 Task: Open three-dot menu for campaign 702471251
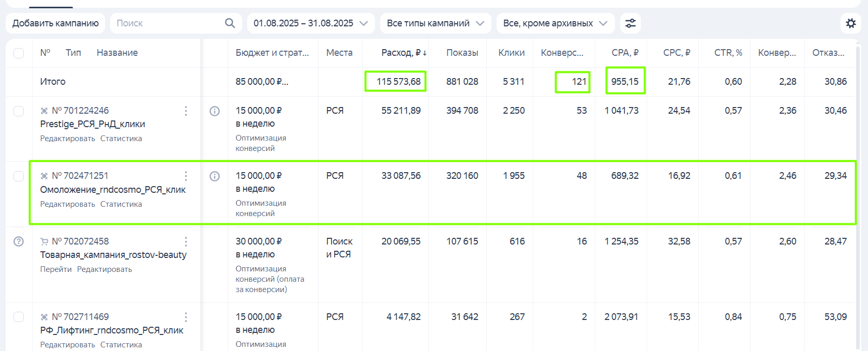click(x=186, y=176)
